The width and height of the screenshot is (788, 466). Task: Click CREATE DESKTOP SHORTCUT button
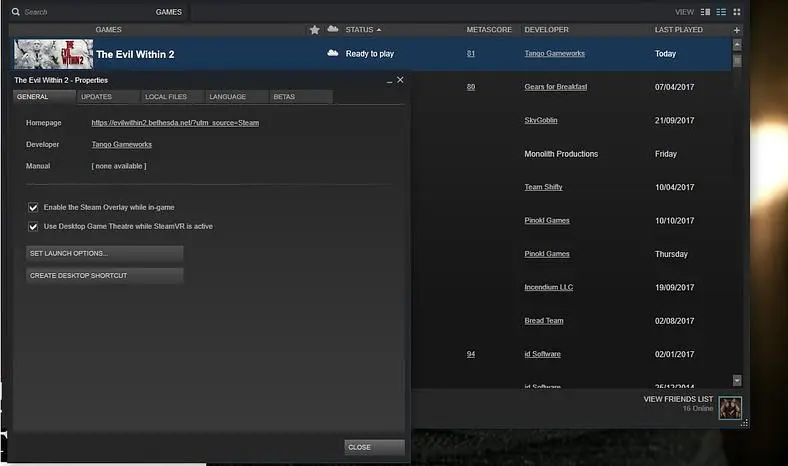point(105,275)
